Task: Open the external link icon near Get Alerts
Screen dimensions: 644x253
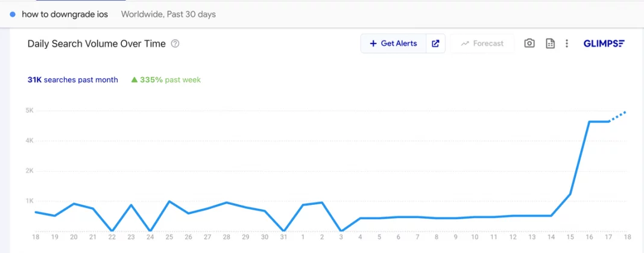Action: [x=435, y=43]
